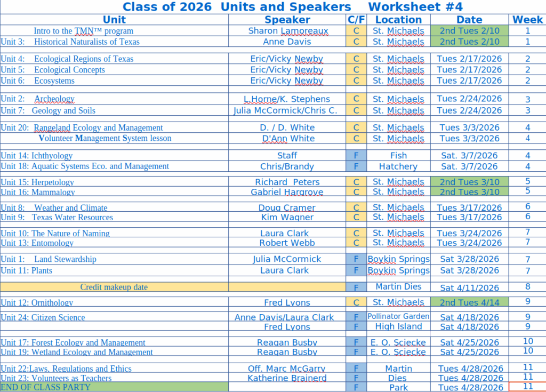The width and height of the screenshot is (546, 392).
Task: Select the Sharon Lamoreaux speaker cell
Action: tap(287, 31)
